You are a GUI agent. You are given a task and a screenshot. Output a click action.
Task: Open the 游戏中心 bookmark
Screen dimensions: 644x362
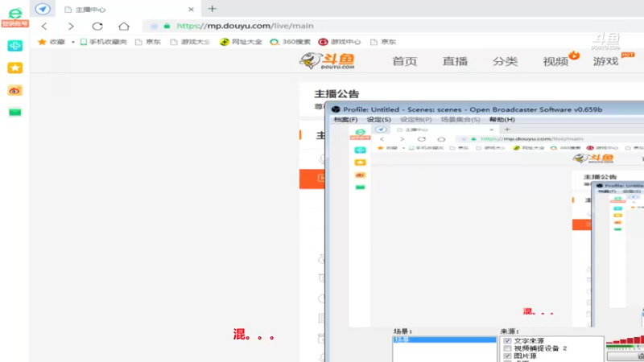(340, 42)
